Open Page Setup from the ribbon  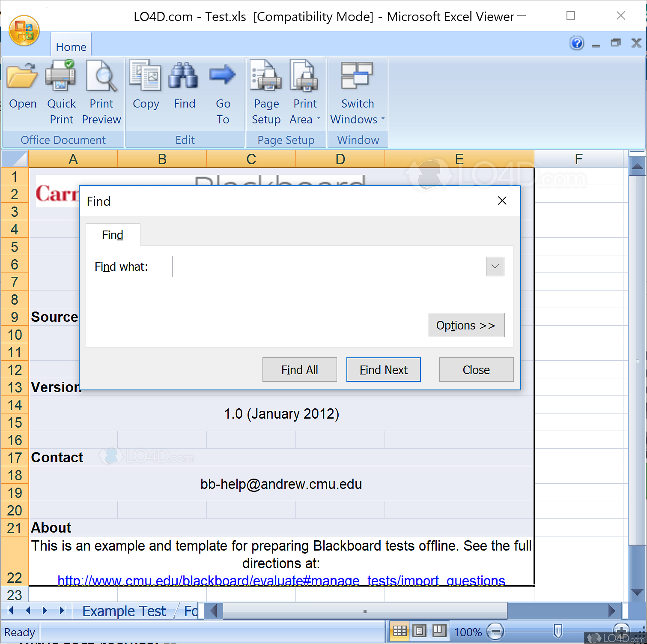coord(266,76)
